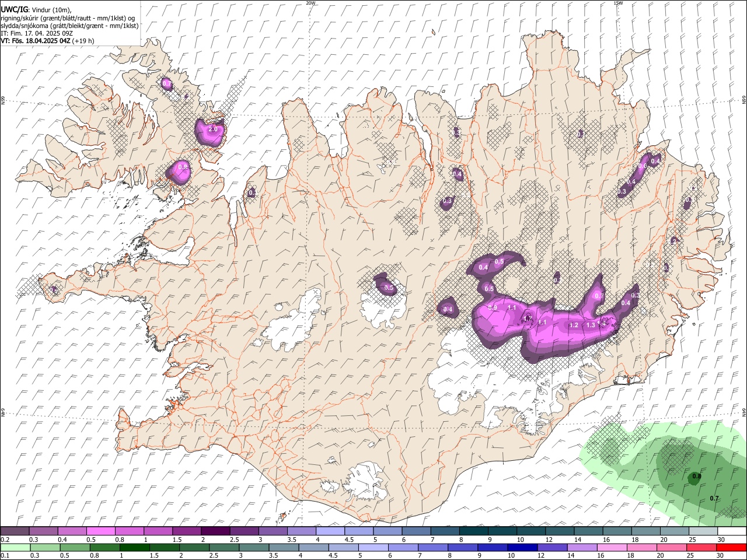
Task: Click the lilac 14 swatch on the rain scale
Action: 581,548
